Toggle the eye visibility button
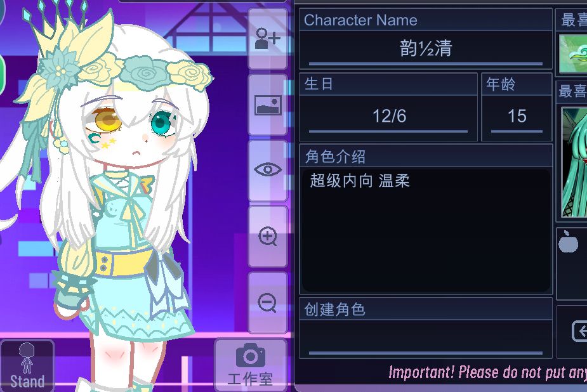The width and height of the screenshot is (587, 392). (268, 170)
